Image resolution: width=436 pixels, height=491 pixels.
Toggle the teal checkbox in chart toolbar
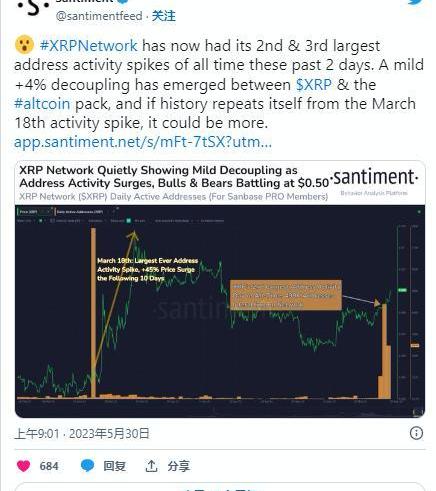click(x=129, y=221)
